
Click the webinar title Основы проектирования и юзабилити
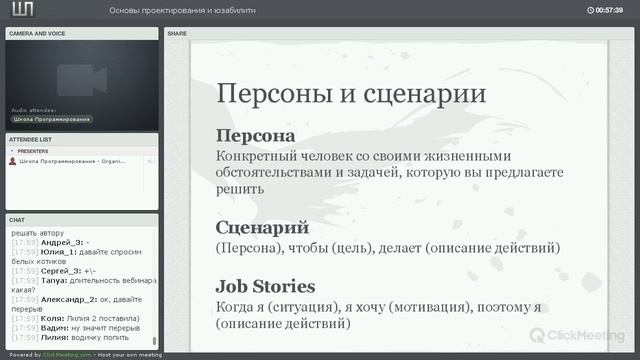pyautogui.click(x=182, y=10)
